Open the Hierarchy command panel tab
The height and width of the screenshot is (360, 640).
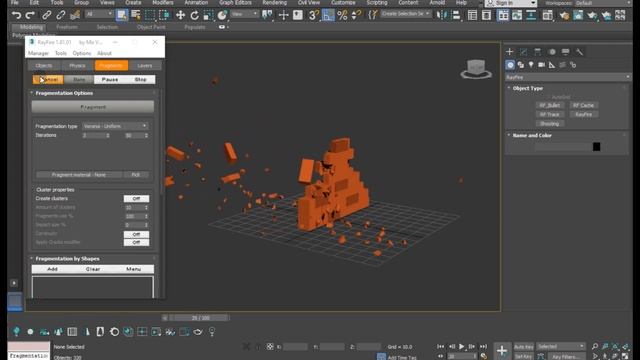[x=538, y=52]
